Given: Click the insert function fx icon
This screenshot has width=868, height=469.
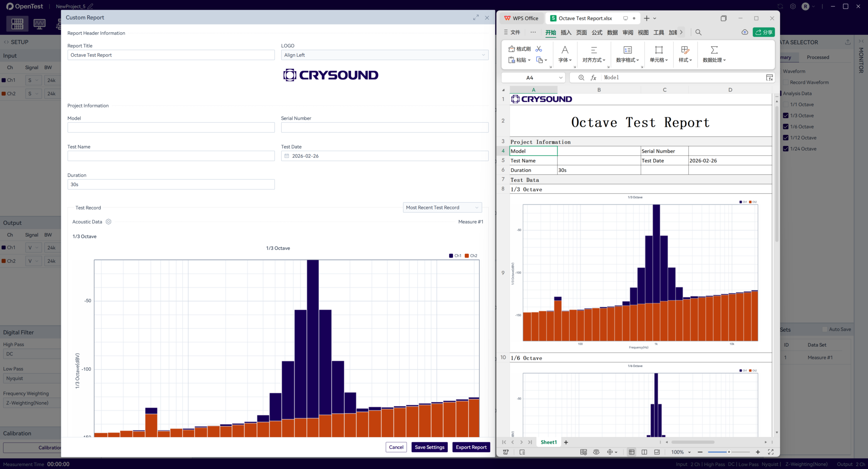Looking at the screenshot, I should [x=593, y=78].
